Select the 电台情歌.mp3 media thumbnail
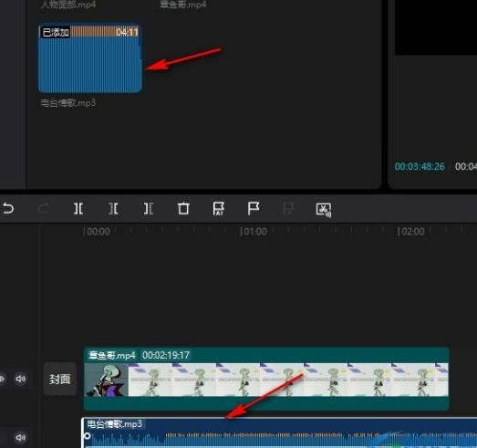 click(89, 57)
